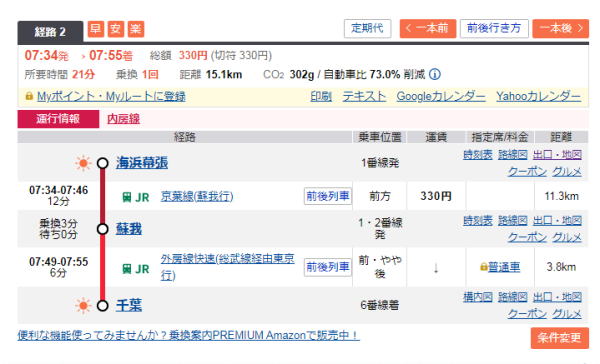Open 構内図 for 千葉
Screen dimensions: 600x364
[x=478, y=297]
